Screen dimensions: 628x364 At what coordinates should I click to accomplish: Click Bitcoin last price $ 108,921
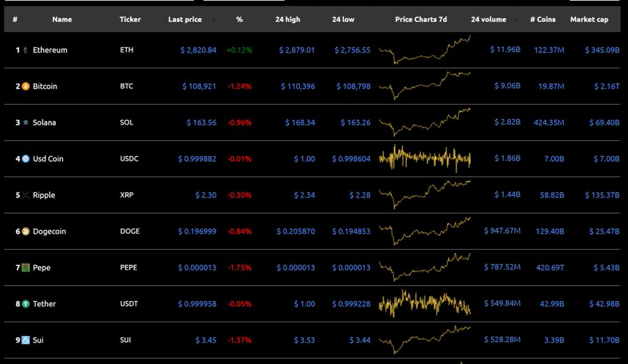pos(200,86)
